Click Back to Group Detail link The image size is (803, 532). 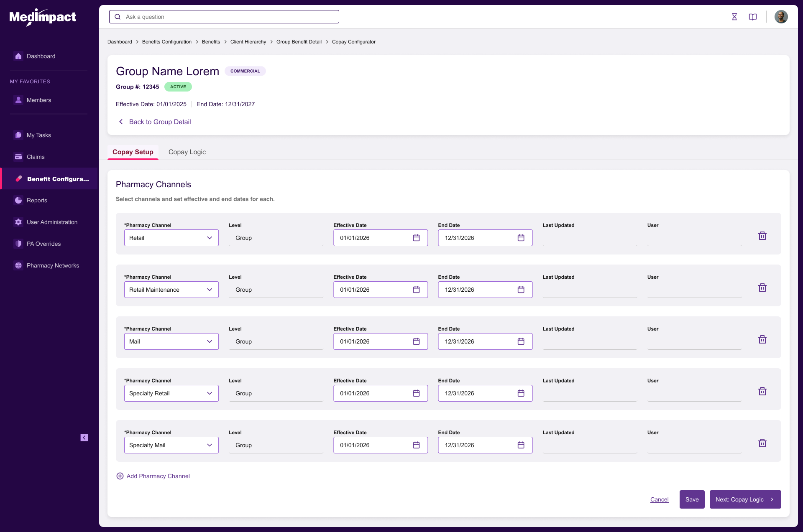pos(160,122)
